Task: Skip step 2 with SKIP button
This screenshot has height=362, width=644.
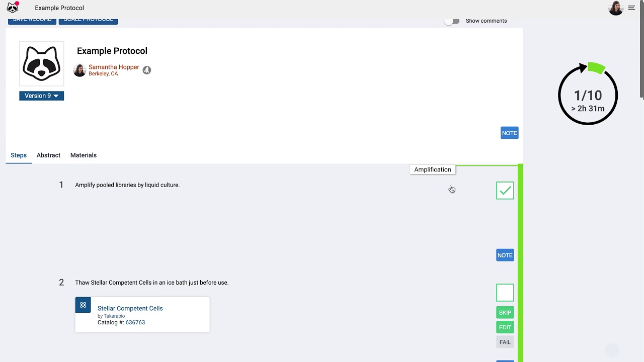Action: [505, 313]
